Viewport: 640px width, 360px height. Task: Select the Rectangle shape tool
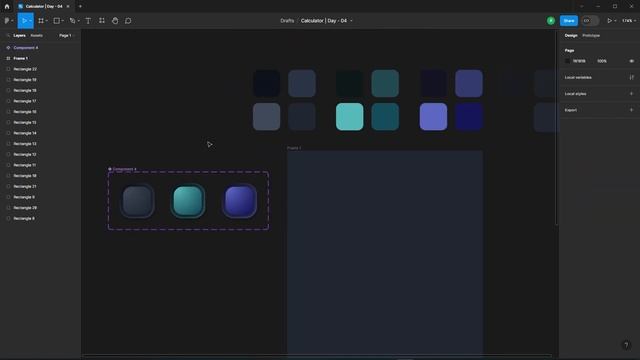57,20
